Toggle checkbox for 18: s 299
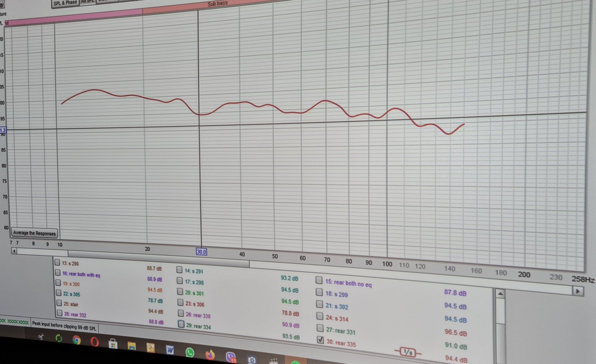596x364 pixels. [x=319, y=292]
